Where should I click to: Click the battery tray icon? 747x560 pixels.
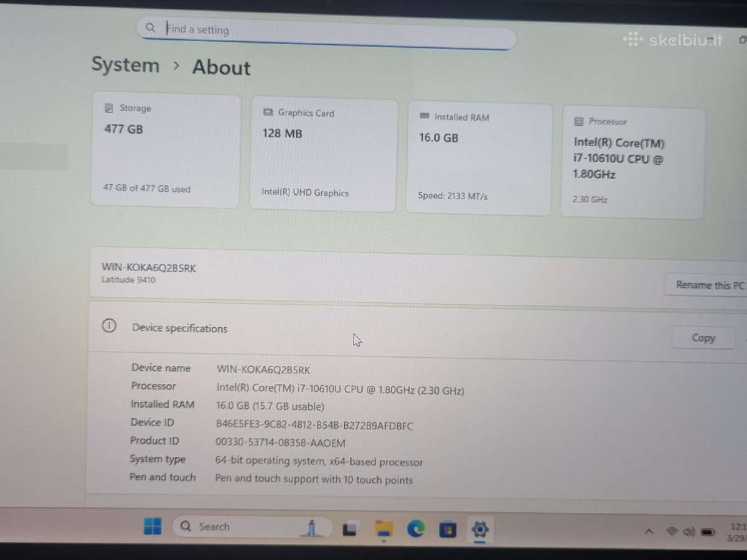(x=708, y=533)
